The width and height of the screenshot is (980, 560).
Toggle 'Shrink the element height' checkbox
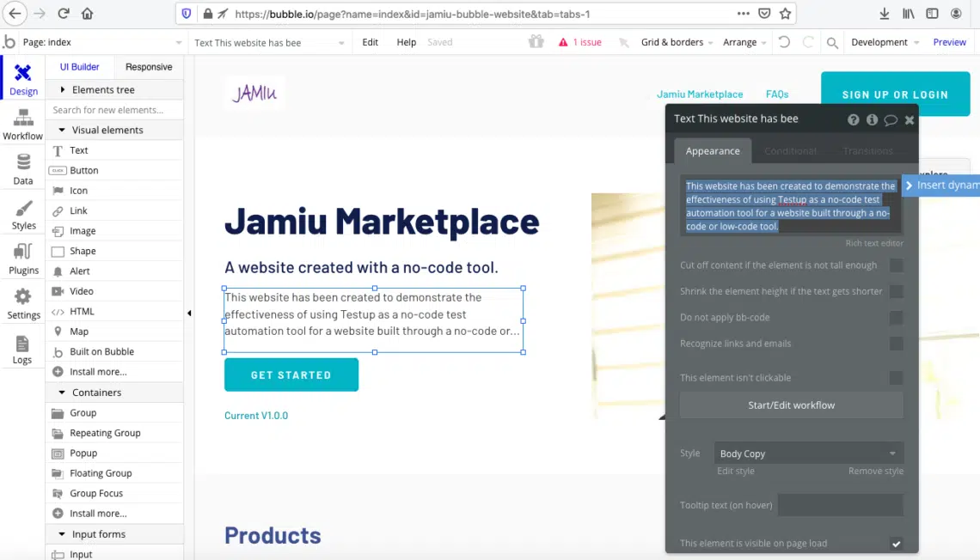point(897,291)
